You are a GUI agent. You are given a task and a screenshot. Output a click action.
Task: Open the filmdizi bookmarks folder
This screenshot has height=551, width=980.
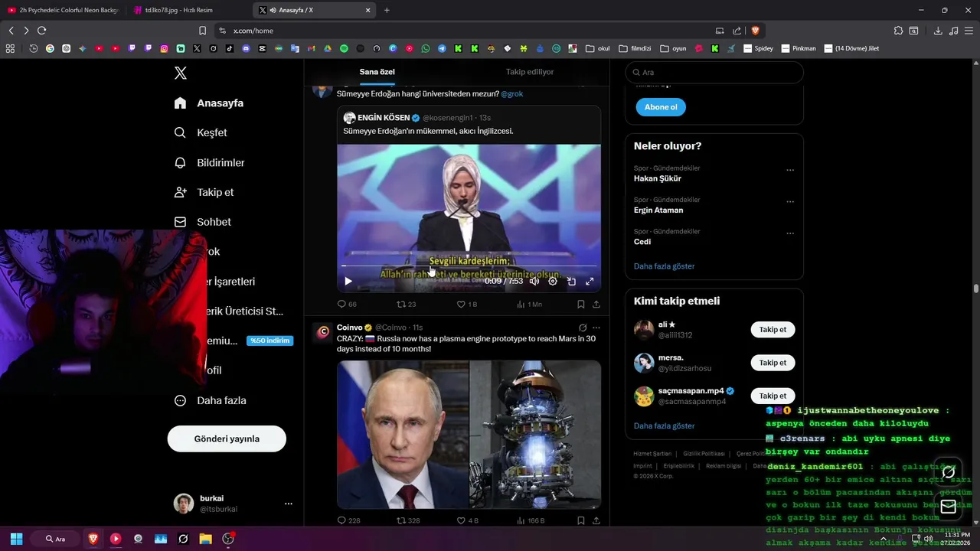coord(635,48)
